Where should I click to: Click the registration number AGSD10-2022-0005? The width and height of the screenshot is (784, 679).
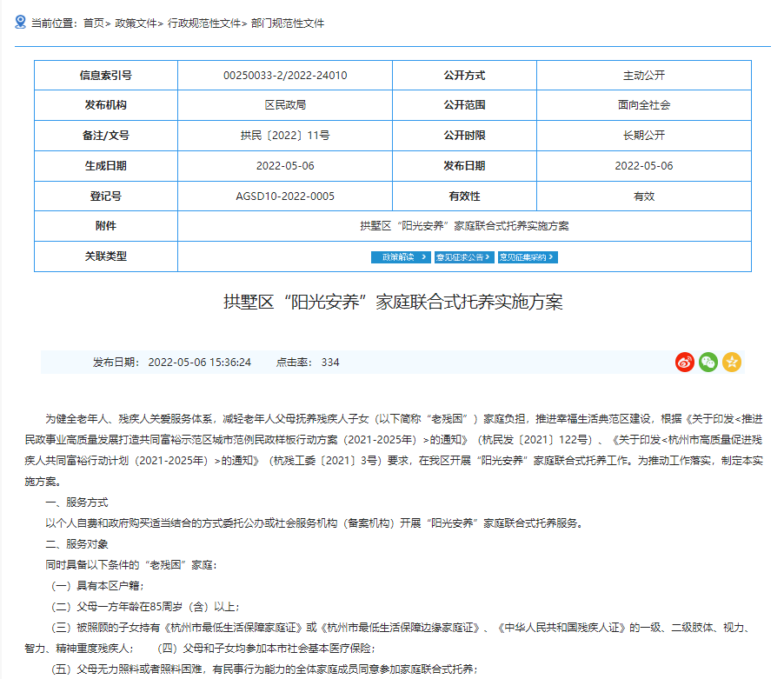285,196
